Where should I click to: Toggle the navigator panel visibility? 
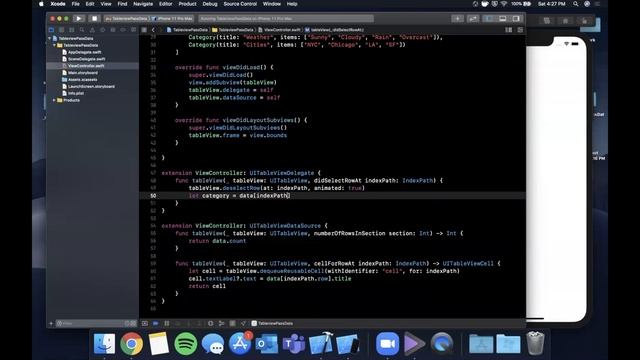point(489,18)
